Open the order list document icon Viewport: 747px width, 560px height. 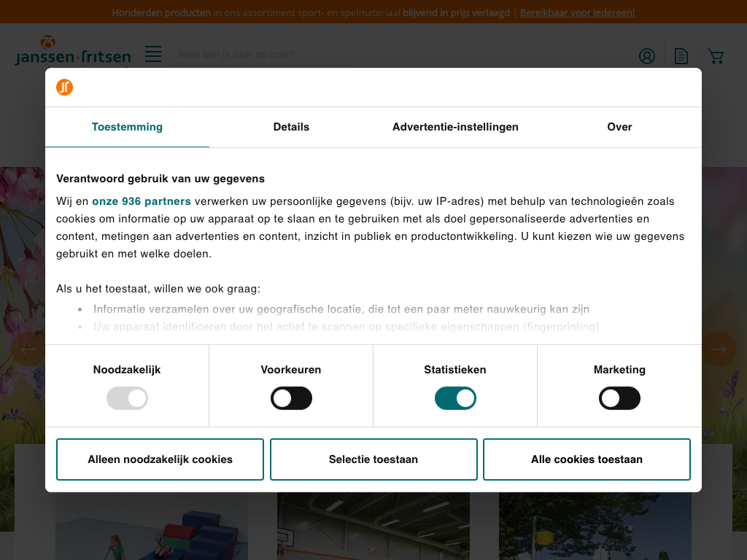(681, 56)
